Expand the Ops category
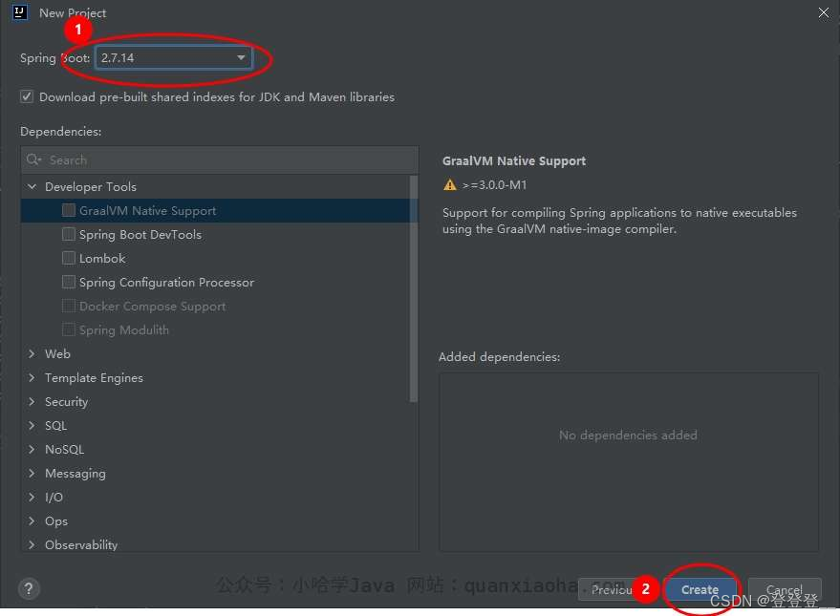This screenshot has width=840, height=616. [x=32, y=520]
